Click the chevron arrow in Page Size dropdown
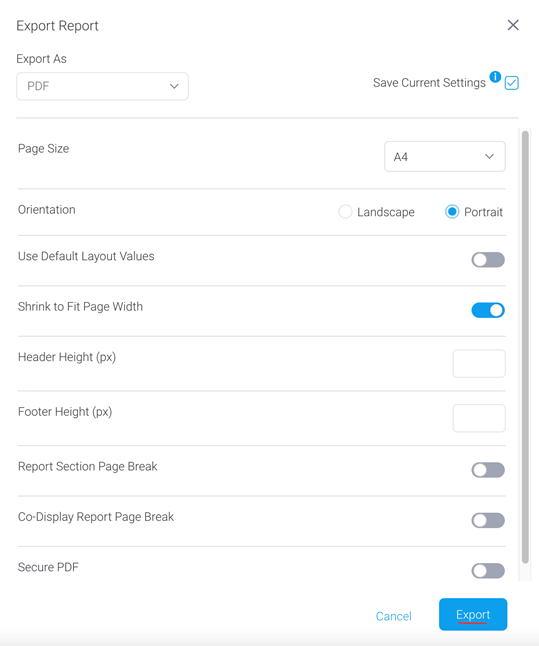This screenshot has height=646, width=539. 489,157
